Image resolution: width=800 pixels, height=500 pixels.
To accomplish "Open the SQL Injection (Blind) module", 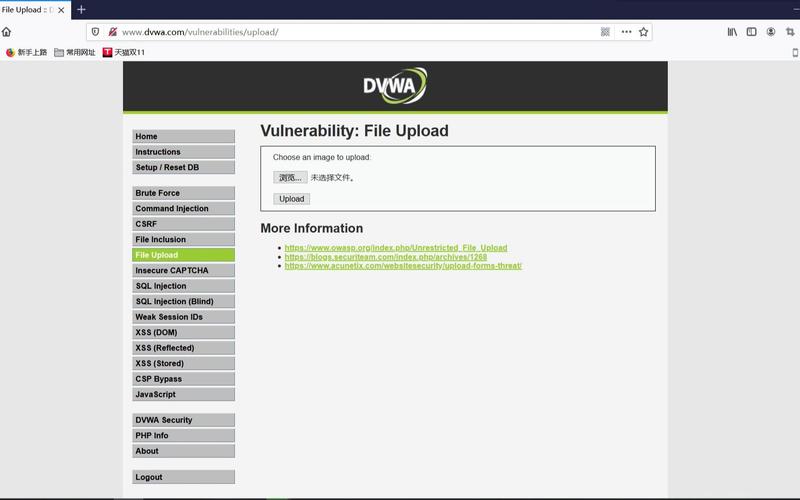I will (184, 302).
